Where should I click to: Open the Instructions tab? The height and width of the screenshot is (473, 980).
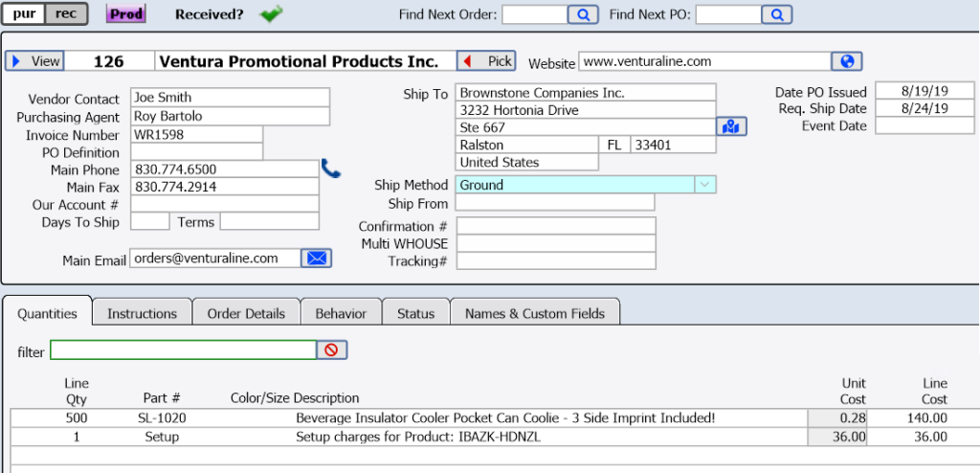[142, 313]
